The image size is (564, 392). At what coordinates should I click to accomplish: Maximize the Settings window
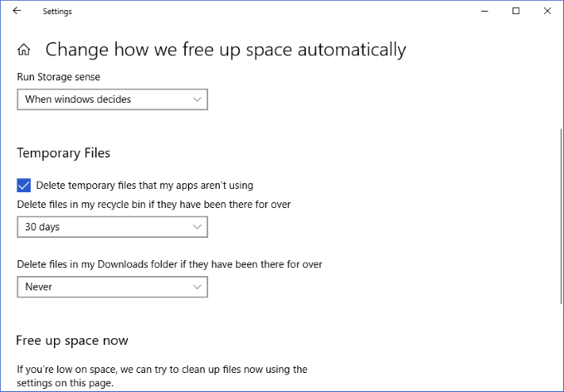516,11
